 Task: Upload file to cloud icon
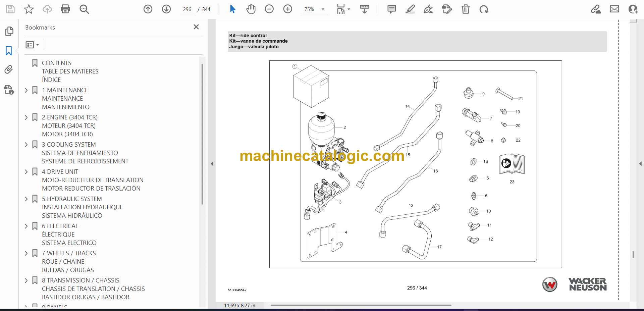(x=47, y=9)
